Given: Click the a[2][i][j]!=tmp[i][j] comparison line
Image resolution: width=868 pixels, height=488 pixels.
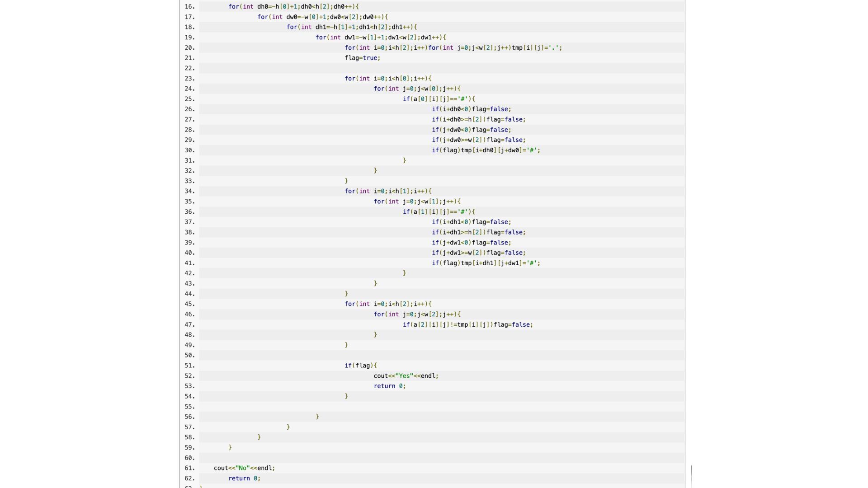Looking at the screenshot, I should (467, 325).
